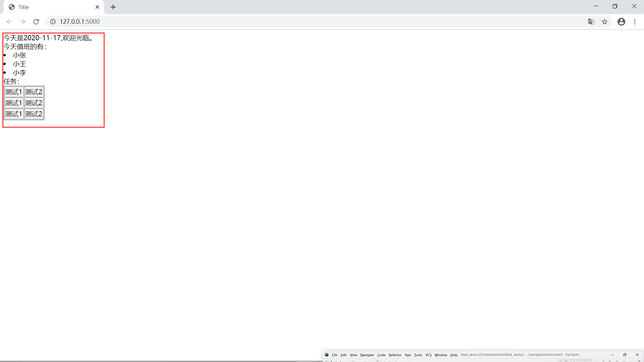Restore down the Chrome window

(615, 6)
